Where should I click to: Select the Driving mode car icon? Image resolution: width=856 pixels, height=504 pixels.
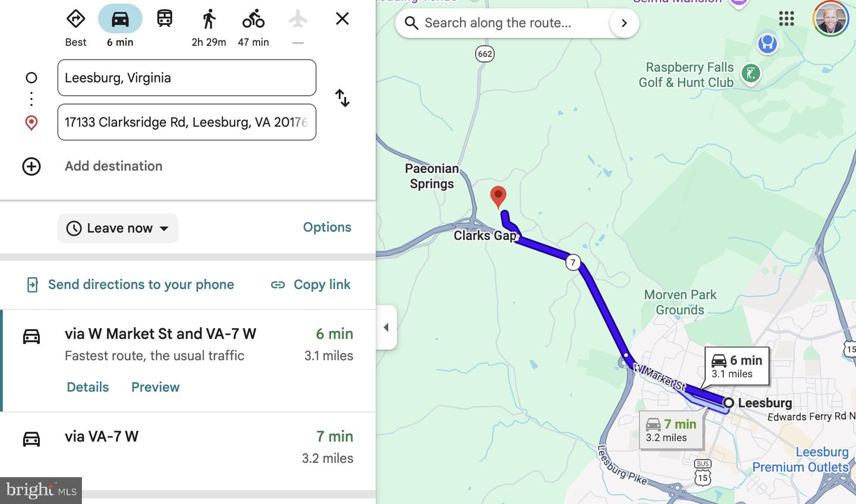click(120, 19)
